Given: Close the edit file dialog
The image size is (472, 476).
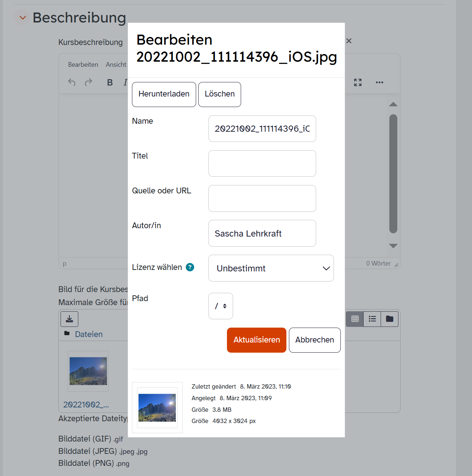Looking at the screenshot, I should tap(349, 41).
